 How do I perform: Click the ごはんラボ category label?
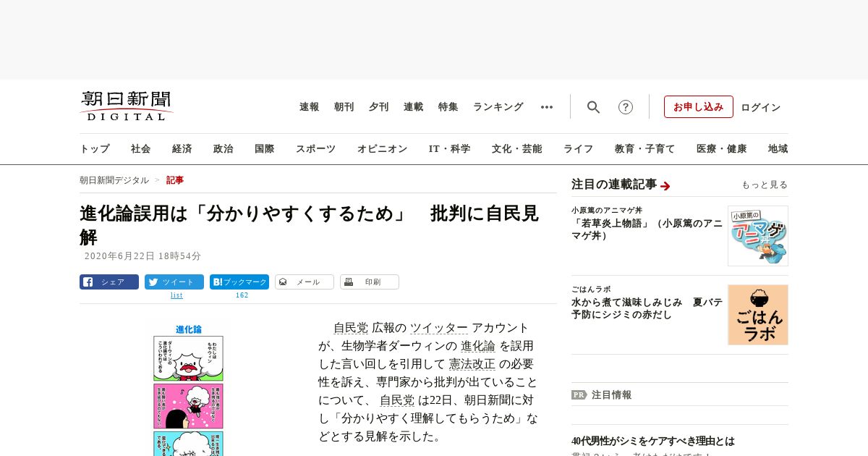pos(591,290)
